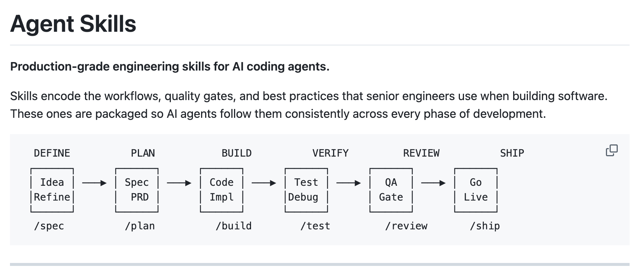Select the Test Debug box under VERIFY

pyautogui.click(x=306, y=189)
